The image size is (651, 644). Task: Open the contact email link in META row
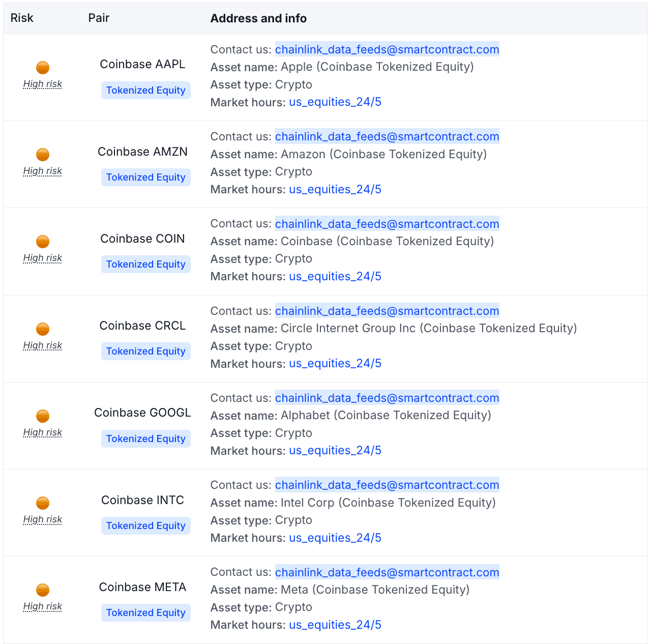(x=387, y=572)
